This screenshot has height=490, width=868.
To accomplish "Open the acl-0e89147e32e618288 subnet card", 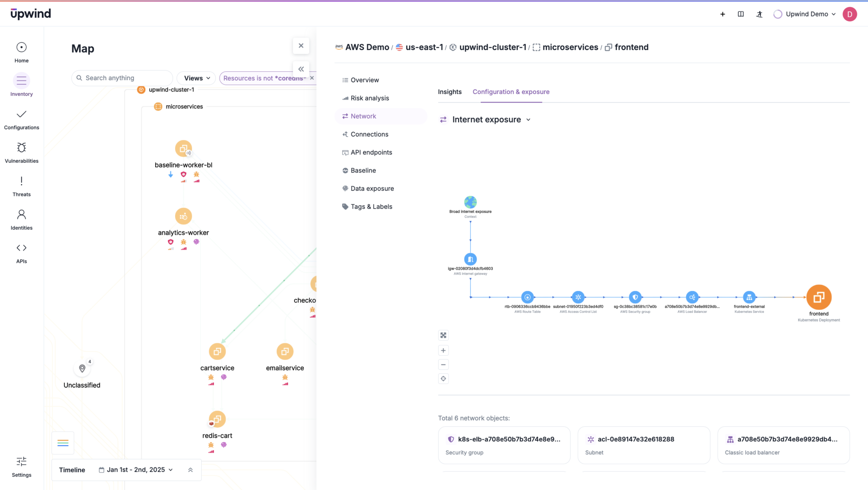I will coord(643,445).
